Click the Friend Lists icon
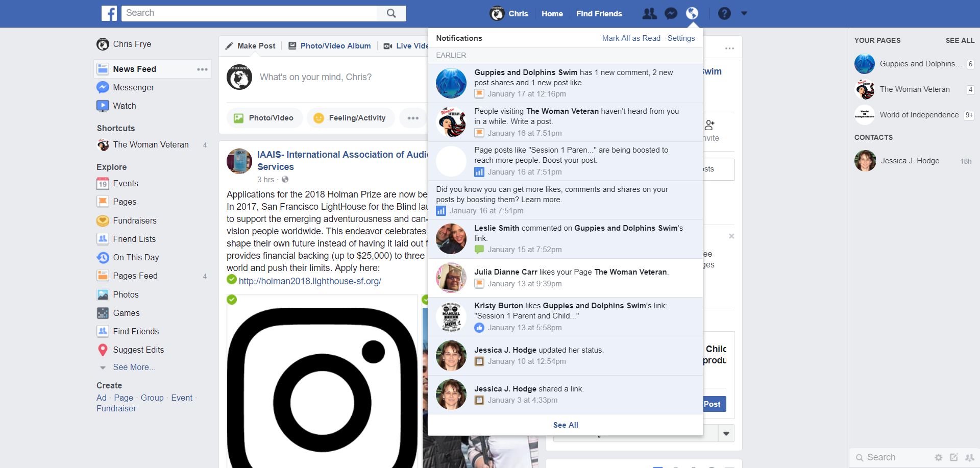980x468 pixels. tap(103, 239)
